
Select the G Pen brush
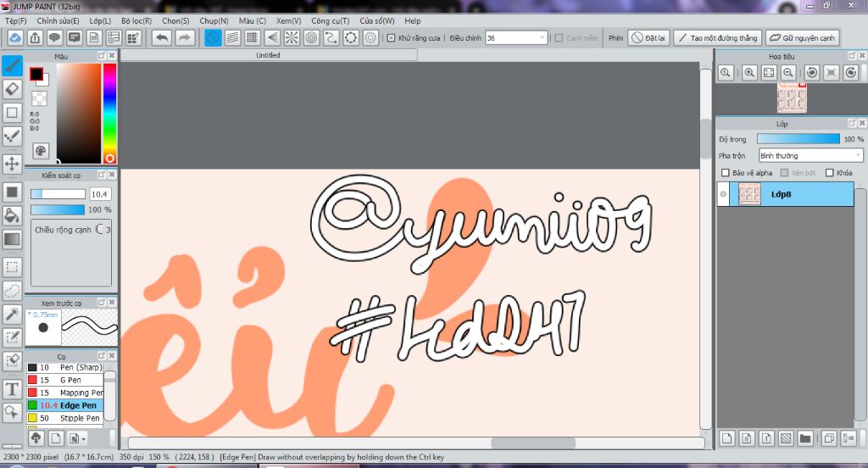64,380
